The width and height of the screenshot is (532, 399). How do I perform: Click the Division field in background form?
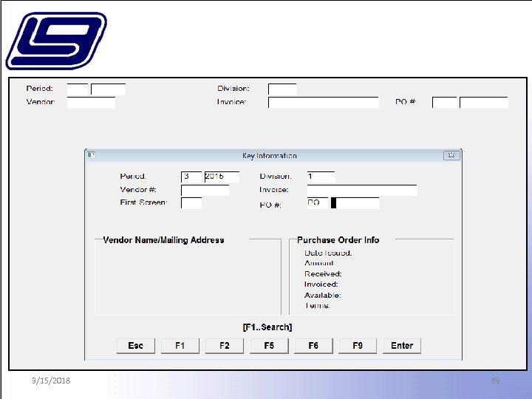(x=282, y=89)
